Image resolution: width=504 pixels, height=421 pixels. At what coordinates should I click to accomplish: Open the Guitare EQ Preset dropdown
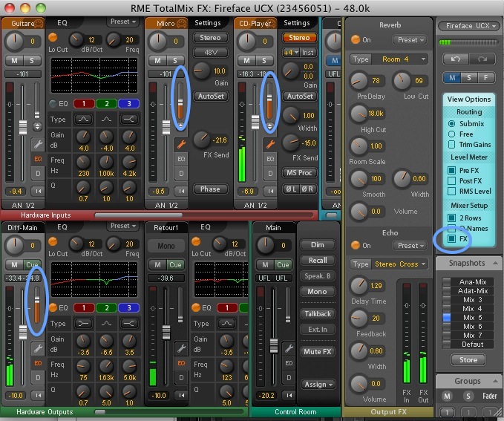[x=122, y=22]
